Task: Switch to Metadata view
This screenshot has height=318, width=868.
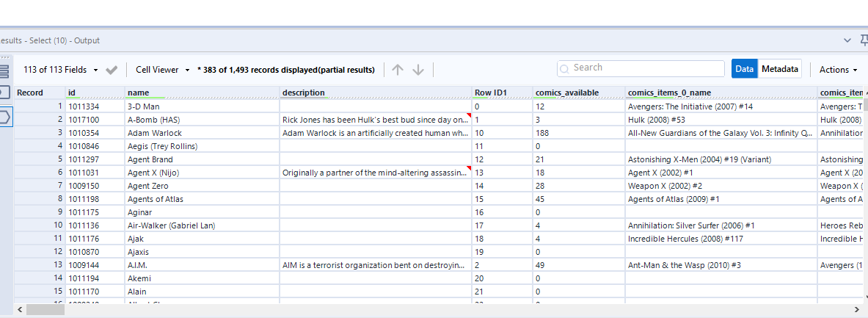Action: click(780, 69)
